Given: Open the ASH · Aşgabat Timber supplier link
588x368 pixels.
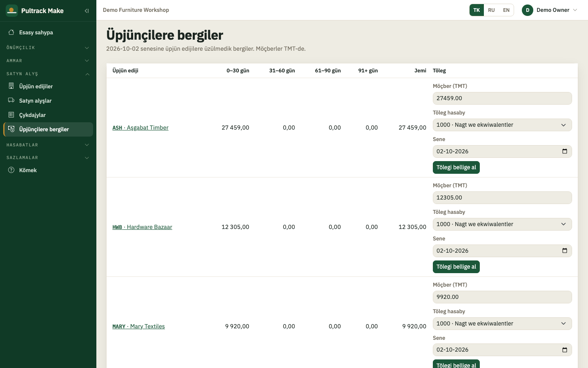Looking at the screenshot, I should (x=140, y=128).
